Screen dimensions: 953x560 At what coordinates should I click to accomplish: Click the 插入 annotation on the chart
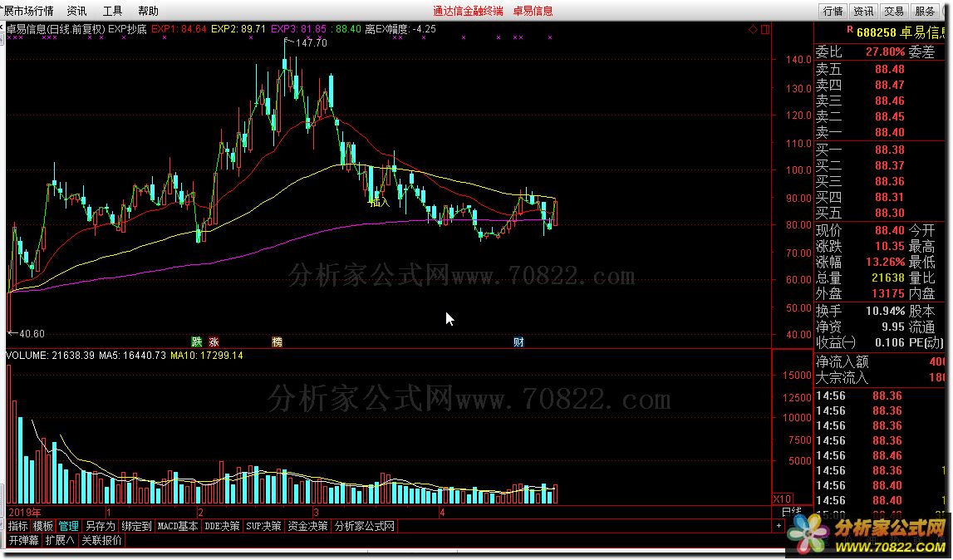380,203
